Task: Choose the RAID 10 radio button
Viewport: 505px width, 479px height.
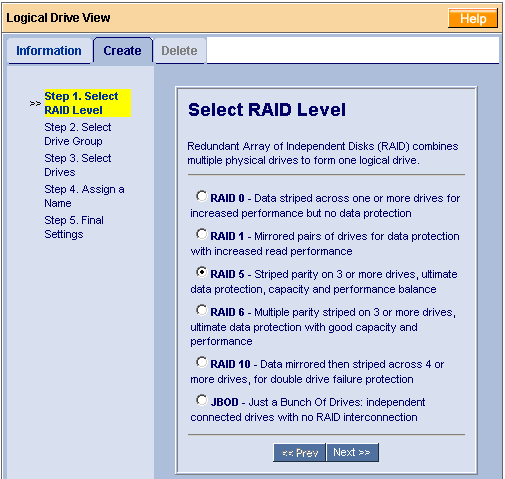Action: click(x=201, y=362)
